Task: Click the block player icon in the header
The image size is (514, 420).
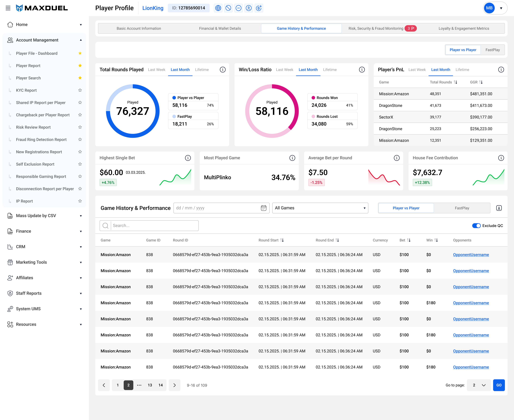Action: [228, 8]
